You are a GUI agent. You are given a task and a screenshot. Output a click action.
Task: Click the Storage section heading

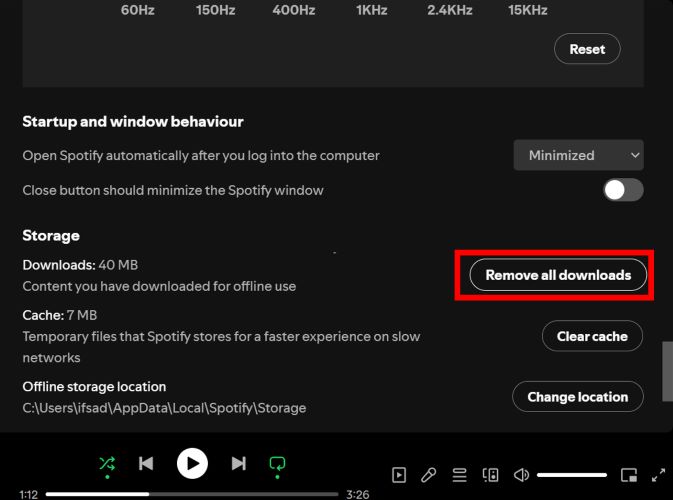[51, 236]
